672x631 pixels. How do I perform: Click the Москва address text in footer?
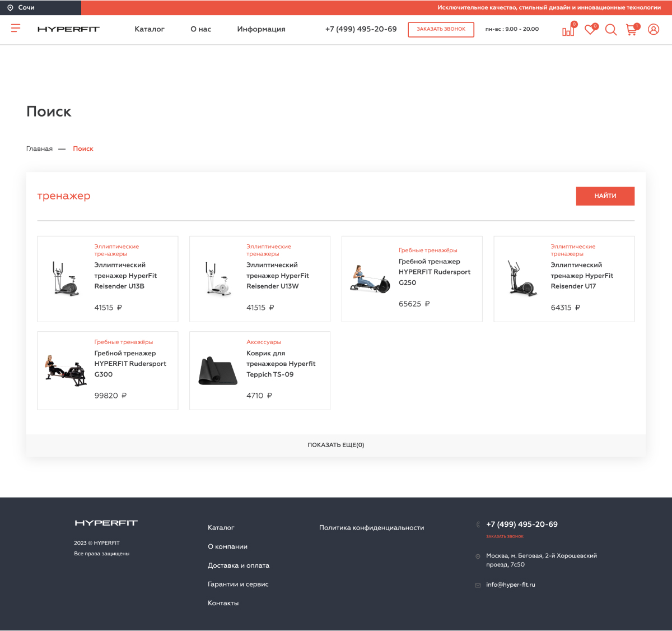[x=542, y=560]
